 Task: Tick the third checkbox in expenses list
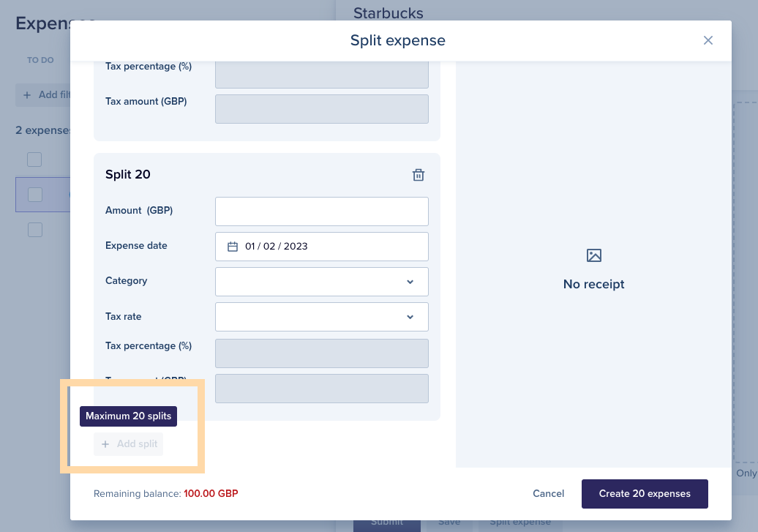35,230
